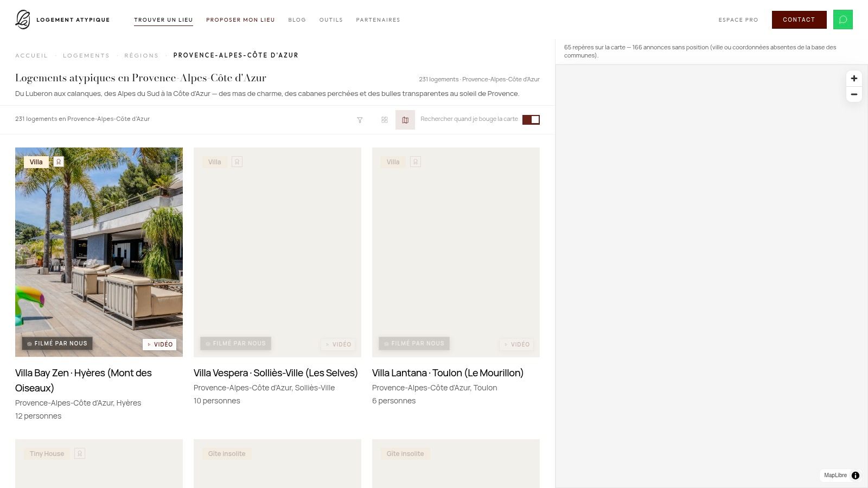Open Proposer mon lieu menu
Image resolution: width=868 pixels, height=488 pixels.
point(240,20)
